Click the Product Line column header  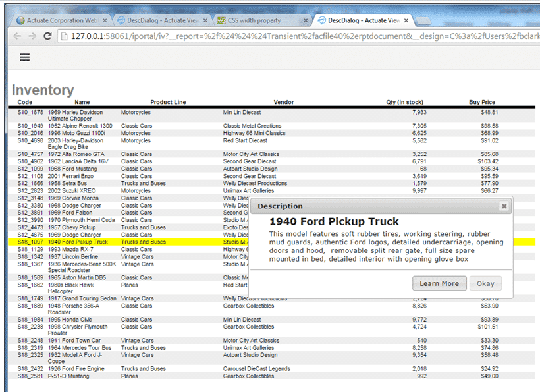tap(168, 102)
